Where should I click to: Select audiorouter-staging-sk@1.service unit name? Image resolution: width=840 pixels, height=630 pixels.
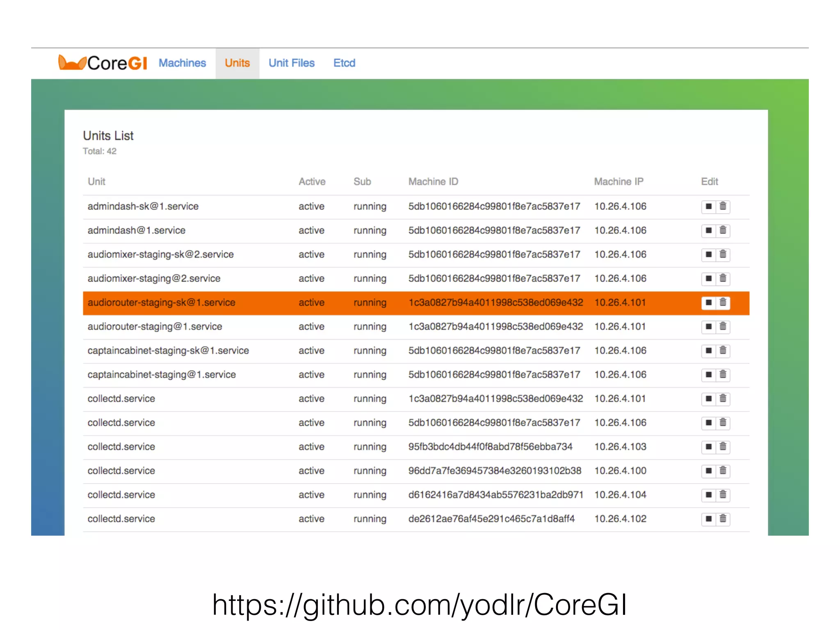(161, 303)
